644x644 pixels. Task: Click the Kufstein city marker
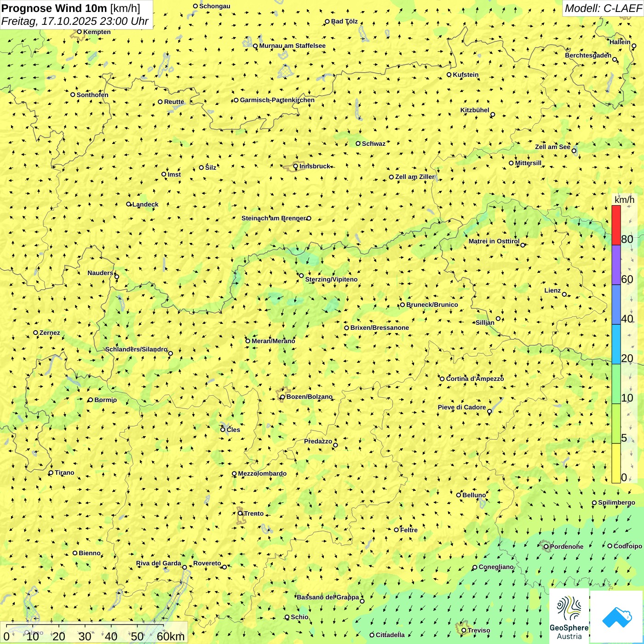pyautogui.click(x=449, y=75)
